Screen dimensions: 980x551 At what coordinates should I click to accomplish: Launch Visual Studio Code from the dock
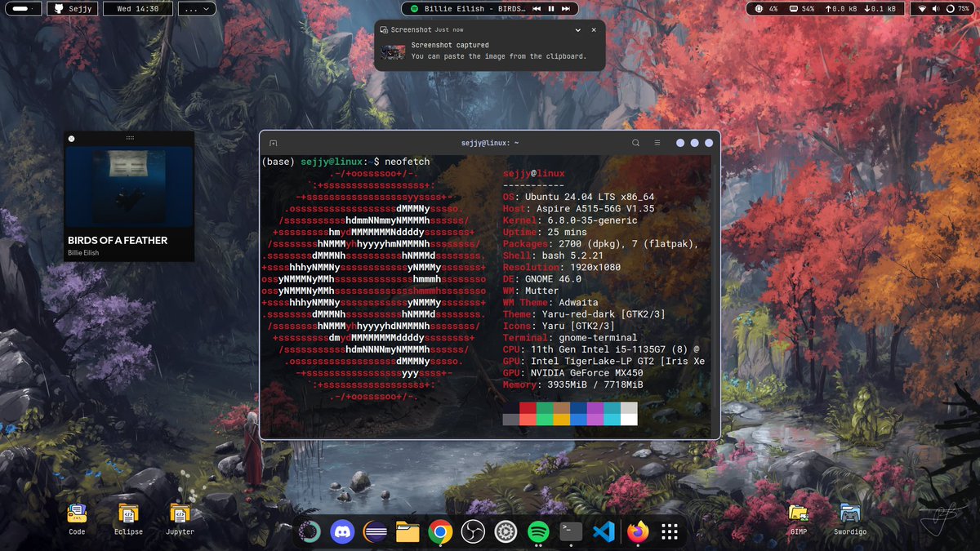click(x=604, y=532)
